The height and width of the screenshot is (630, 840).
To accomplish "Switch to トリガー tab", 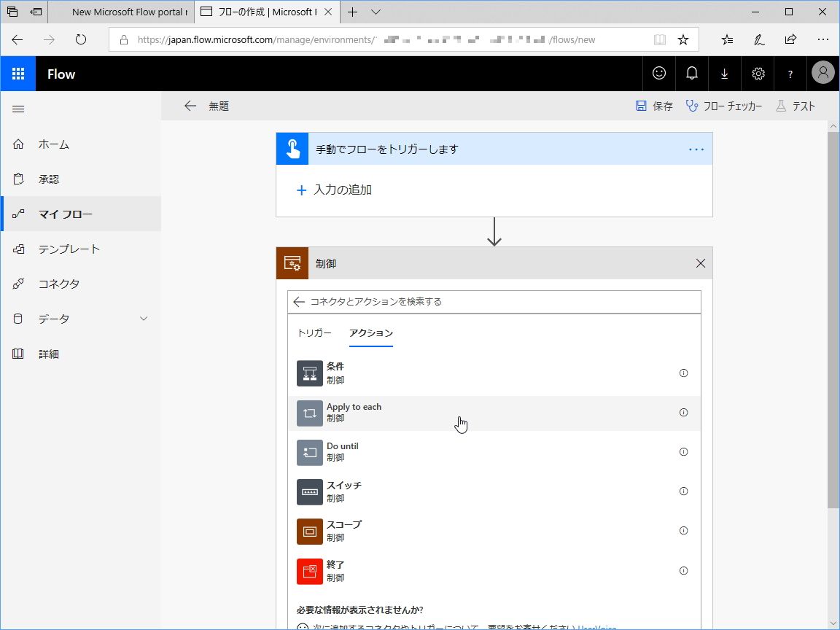I will tap(314, 332).
